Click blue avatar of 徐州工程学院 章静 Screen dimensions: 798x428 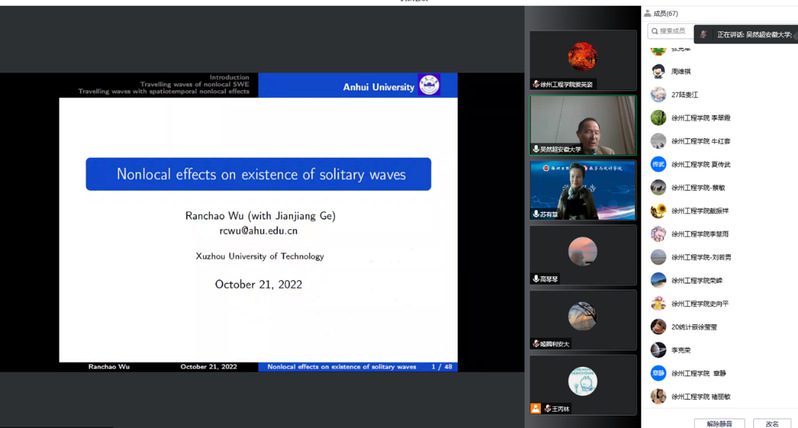[x=658, y=373]
